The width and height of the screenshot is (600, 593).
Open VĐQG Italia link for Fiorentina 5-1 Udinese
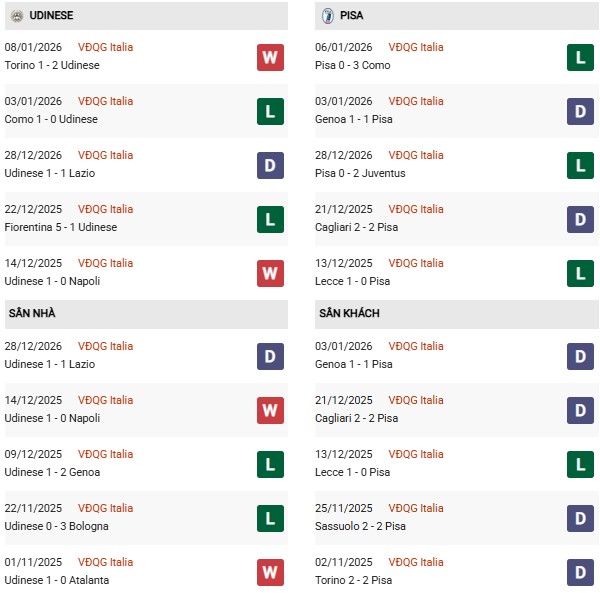click(105, 209)
